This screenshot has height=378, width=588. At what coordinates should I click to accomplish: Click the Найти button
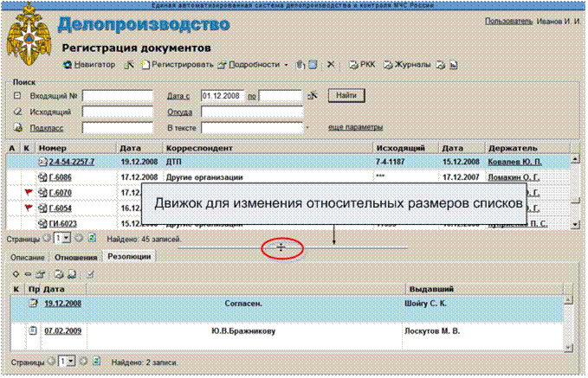(346, 95)
